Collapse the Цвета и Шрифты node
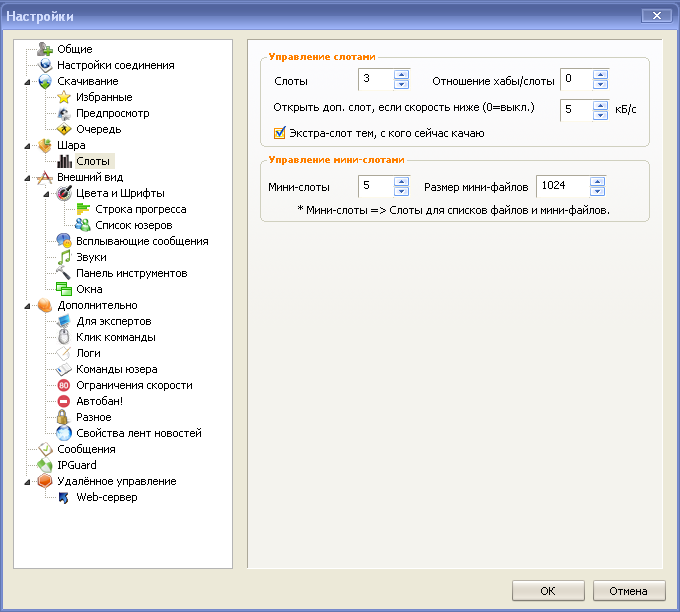Screen dimensions: 680x612 pos(46,194)
